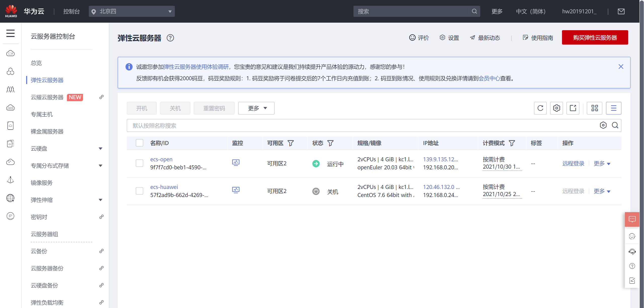
Task: Click the external link icon beside 云耀云服务器
Action: (x=101, y=97)
